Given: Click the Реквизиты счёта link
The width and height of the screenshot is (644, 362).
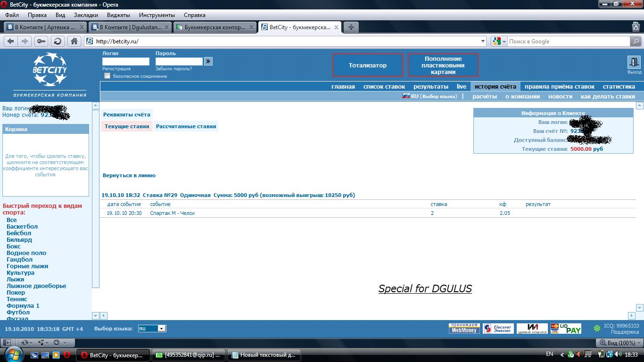Looking at the screenshot, I should 127,115.
